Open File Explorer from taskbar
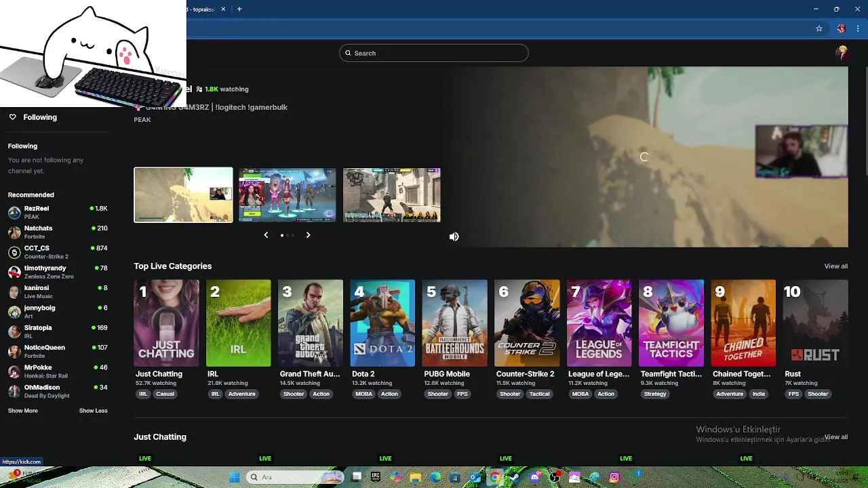Viewport: 868px width, 488px height. click(415, 477)
